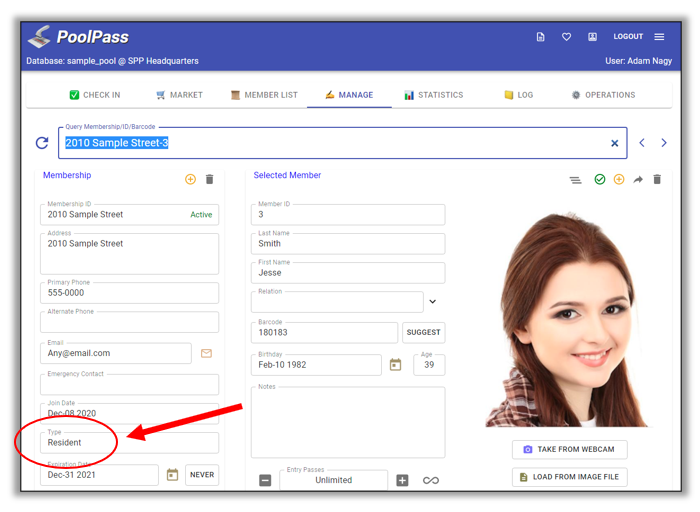Open the user profile icon in header
Viewport: 700px width, 512px height.
click(x=592, y=37)
